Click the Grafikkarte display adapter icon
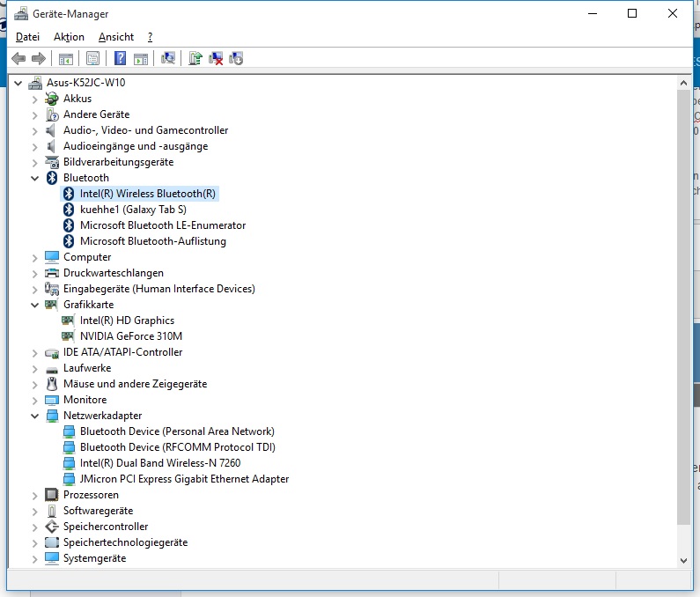 [51, 305]
